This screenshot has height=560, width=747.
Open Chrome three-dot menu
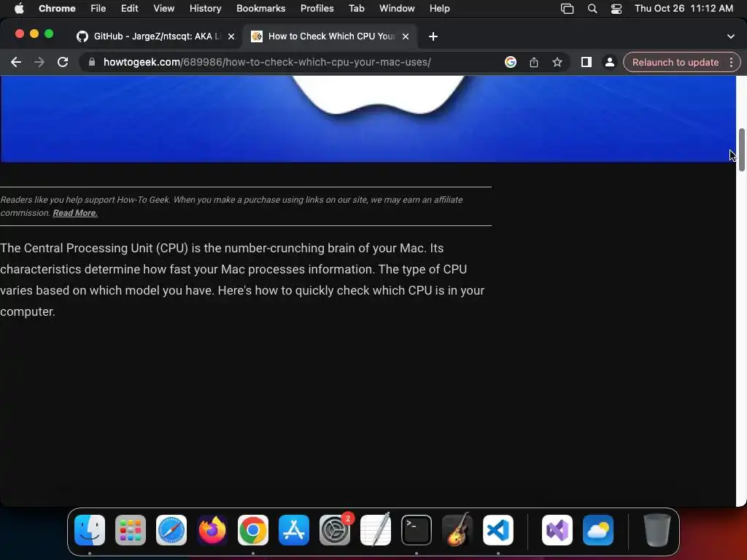[x=731, y=62]
